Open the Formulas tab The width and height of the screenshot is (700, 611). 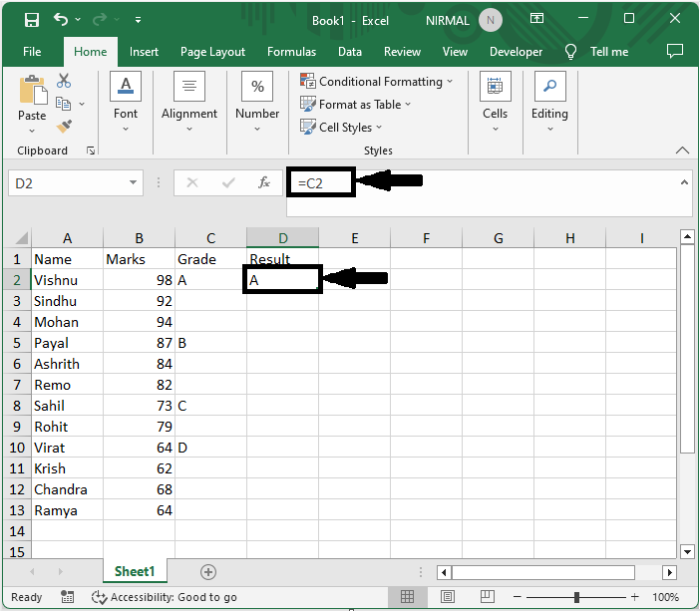(291, 52)
